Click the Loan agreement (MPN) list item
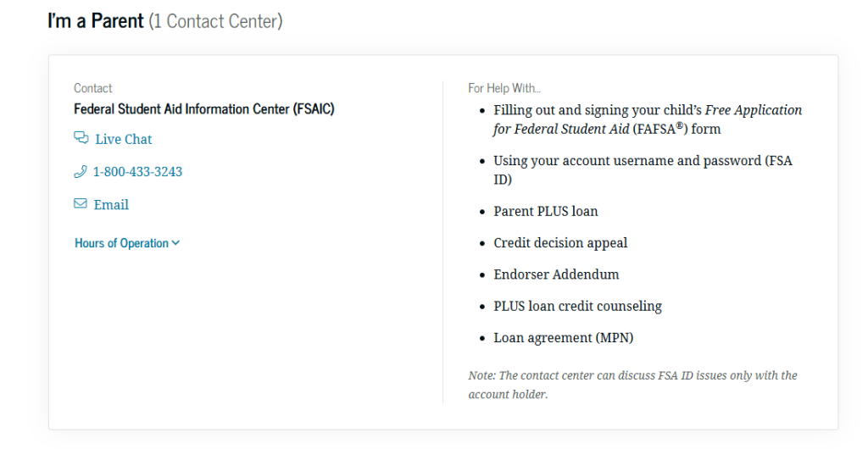The height and width of the screenshot is (449, 868). point(564,337)
